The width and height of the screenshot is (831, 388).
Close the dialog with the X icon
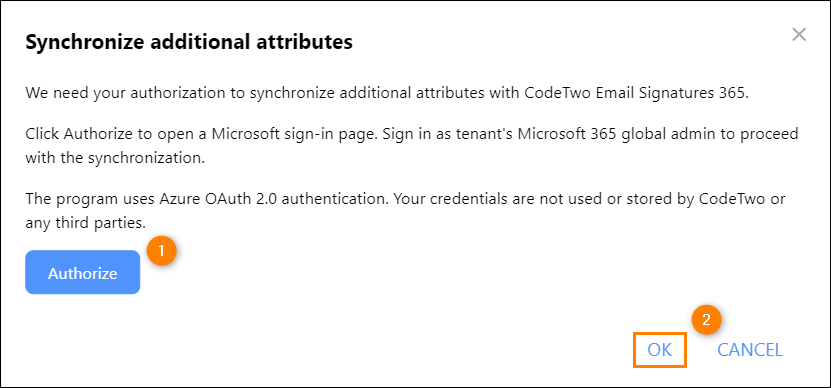pyautogui.click(x=799, y=35)
